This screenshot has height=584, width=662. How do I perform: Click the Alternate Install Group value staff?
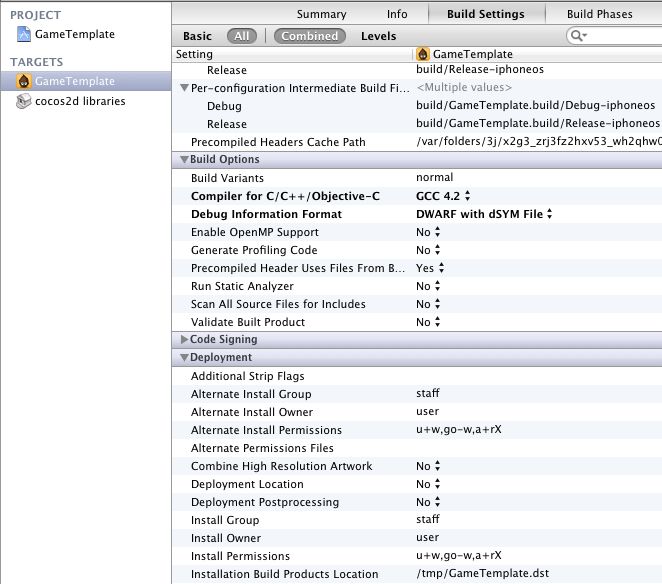tap(428, 394)
